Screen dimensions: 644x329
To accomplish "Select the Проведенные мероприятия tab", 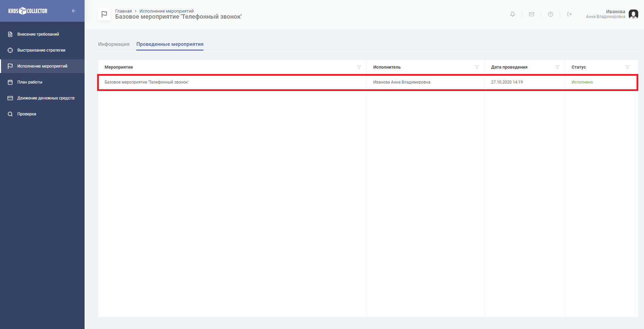I will [x=170, y=44].
